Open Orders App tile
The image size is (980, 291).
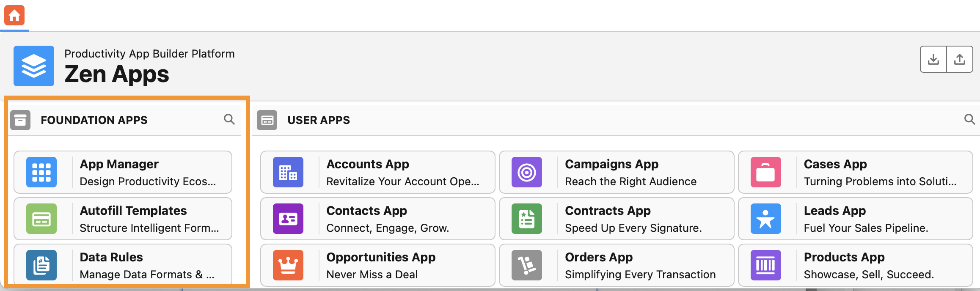616,265
